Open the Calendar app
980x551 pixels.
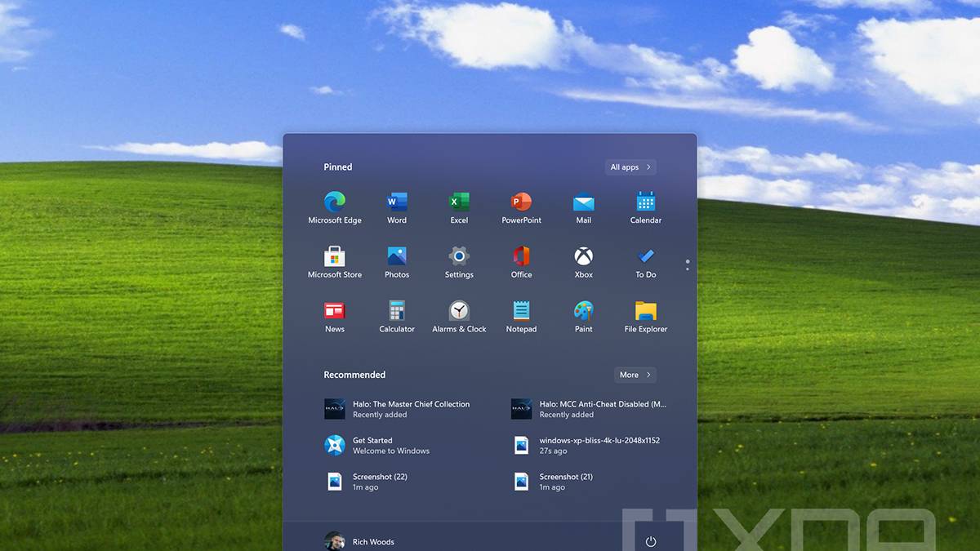coord(645,208)
